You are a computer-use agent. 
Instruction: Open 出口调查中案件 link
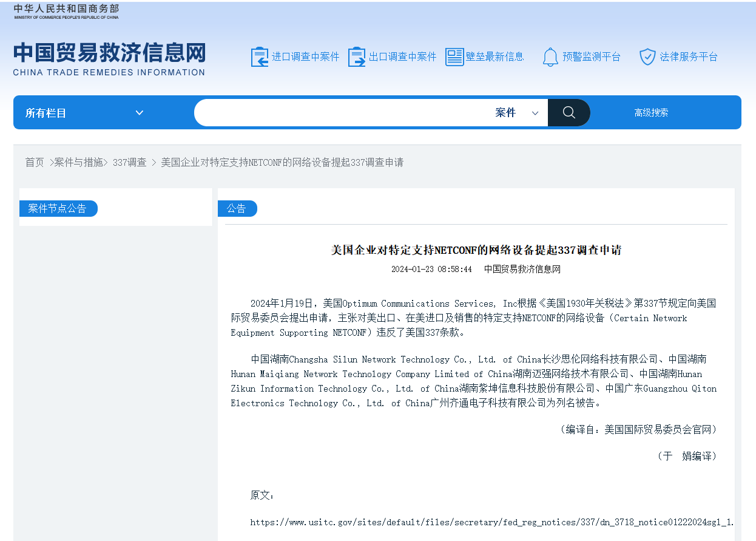tap(403, 57)
